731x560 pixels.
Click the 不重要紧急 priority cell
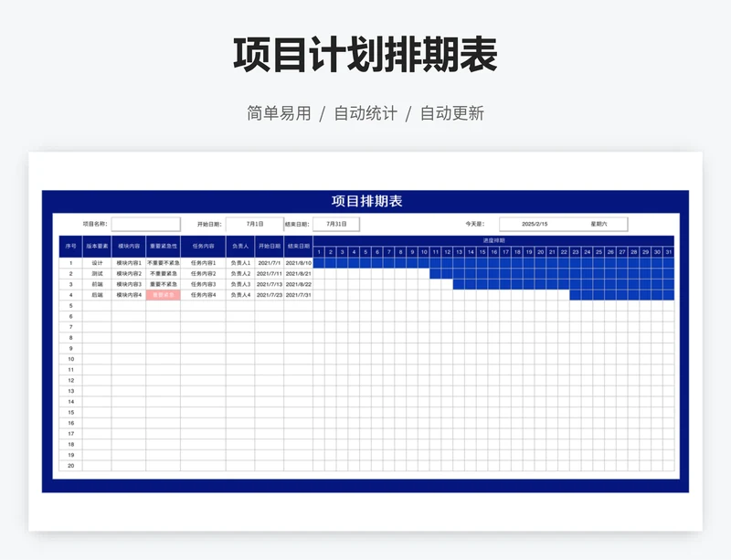click(x=164, y=274)
